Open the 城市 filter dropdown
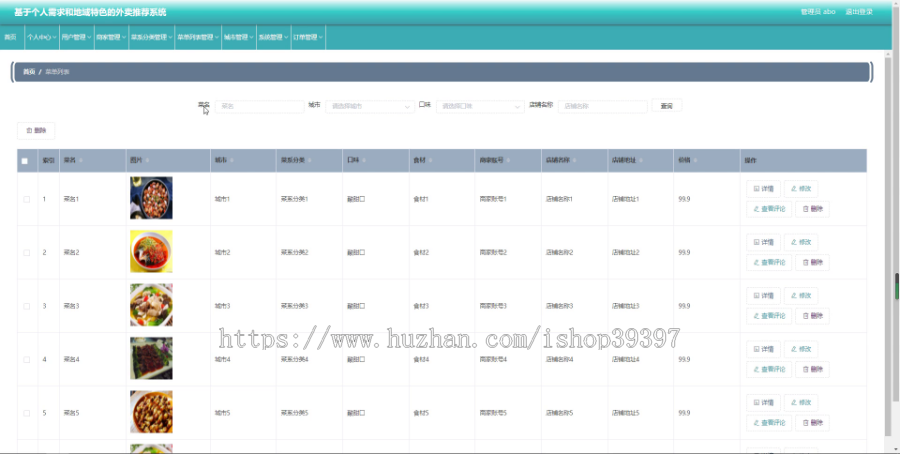Screen dimensions: 900x454 [x=370, y=106]
